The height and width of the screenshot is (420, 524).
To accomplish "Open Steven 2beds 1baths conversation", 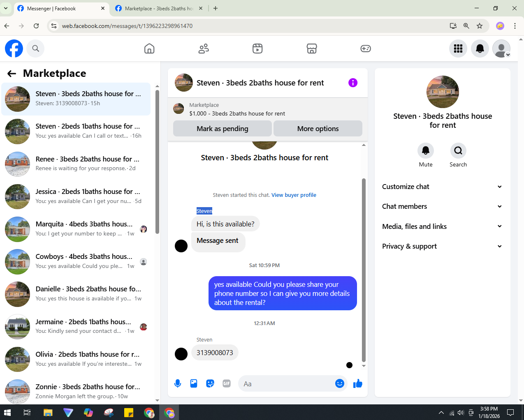I will [76, 132].
